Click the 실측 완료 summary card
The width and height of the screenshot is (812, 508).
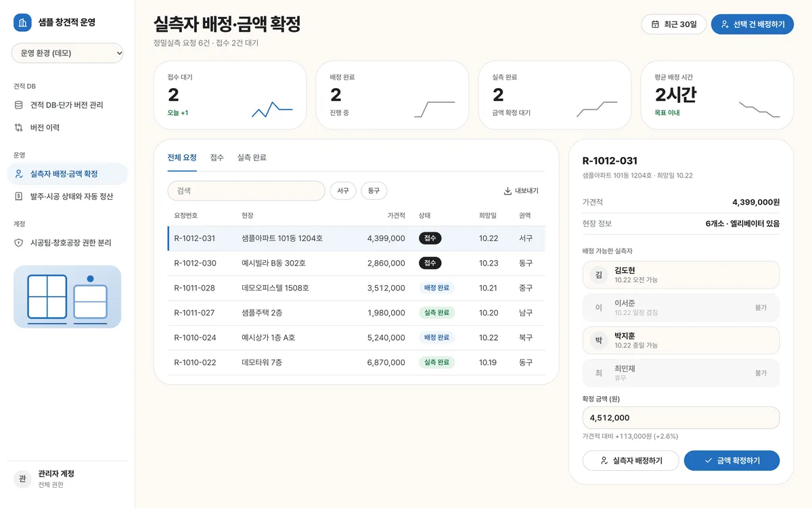tap(555, 95)
